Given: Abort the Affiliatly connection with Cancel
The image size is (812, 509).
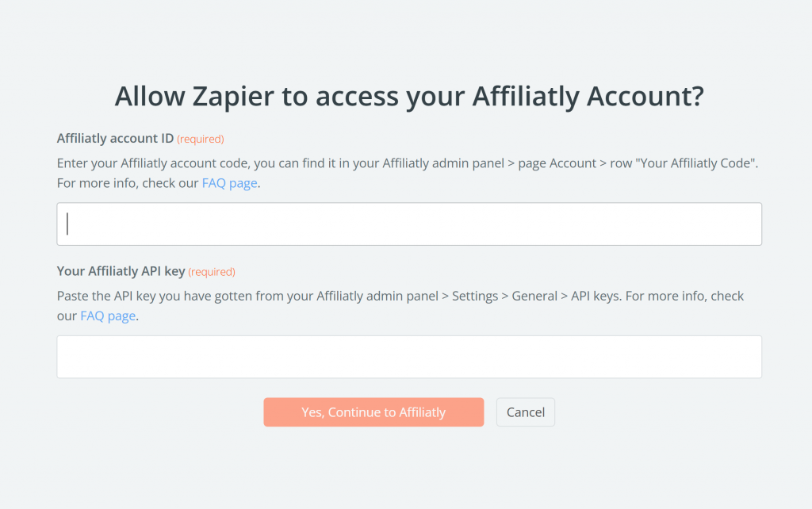Looking at the screenshot, I should [525, 411].
